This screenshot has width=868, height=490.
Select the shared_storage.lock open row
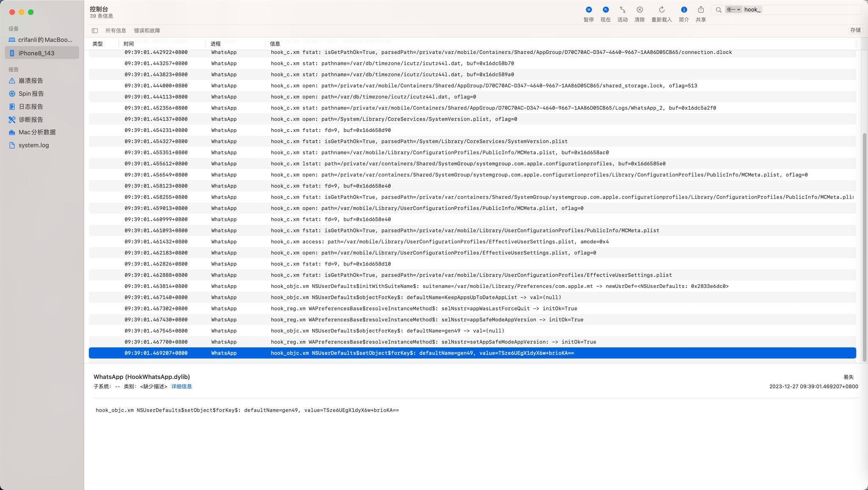coord(472,86)
